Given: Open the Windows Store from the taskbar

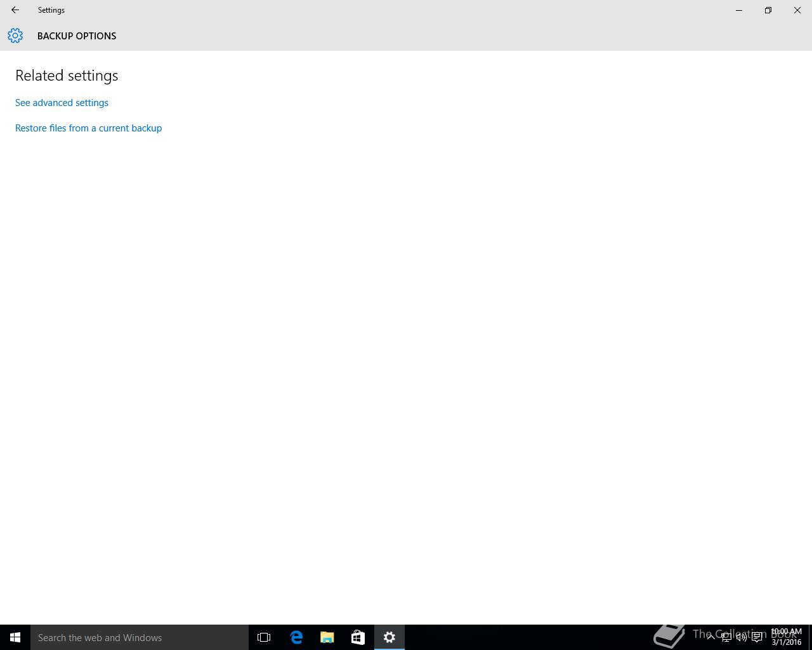Looking at the screenshot, I should pos(358,637).
